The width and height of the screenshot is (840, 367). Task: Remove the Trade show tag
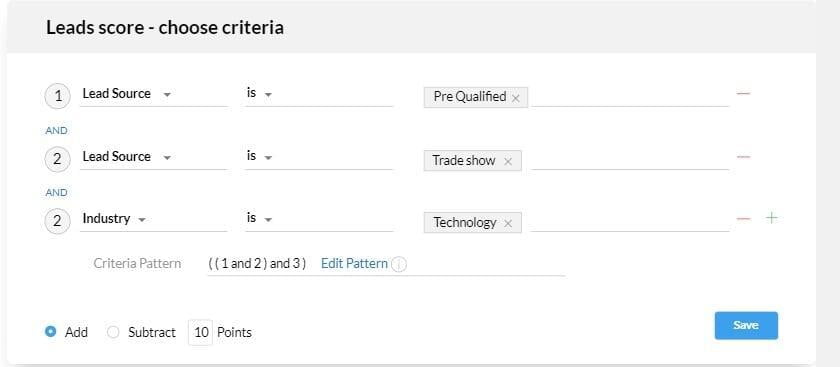coord(508,161)
